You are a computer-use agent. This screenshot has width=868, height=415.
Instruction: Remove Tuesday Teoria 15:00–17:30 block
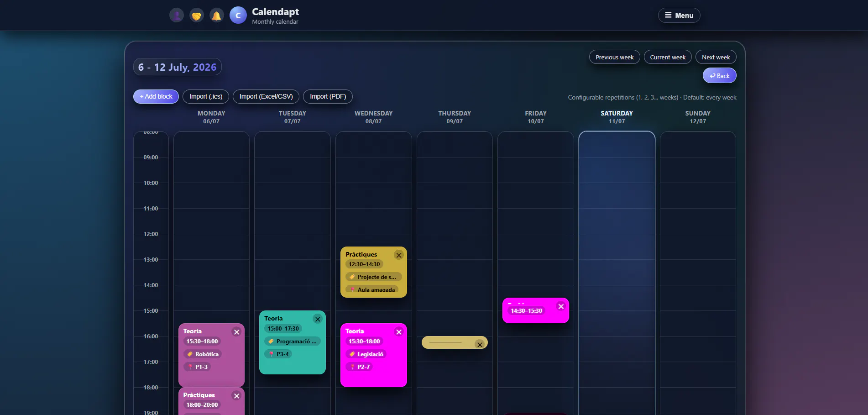pos(318,319)
